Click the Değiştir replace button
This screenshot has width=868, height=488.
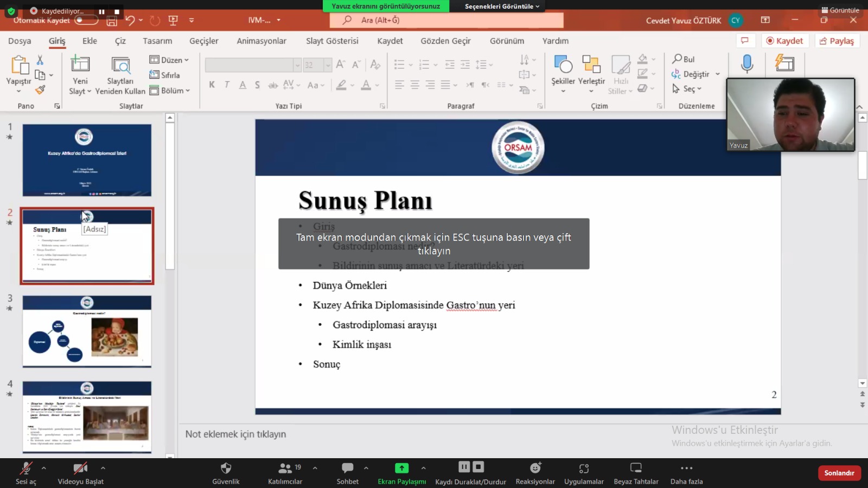pos(695,74)
